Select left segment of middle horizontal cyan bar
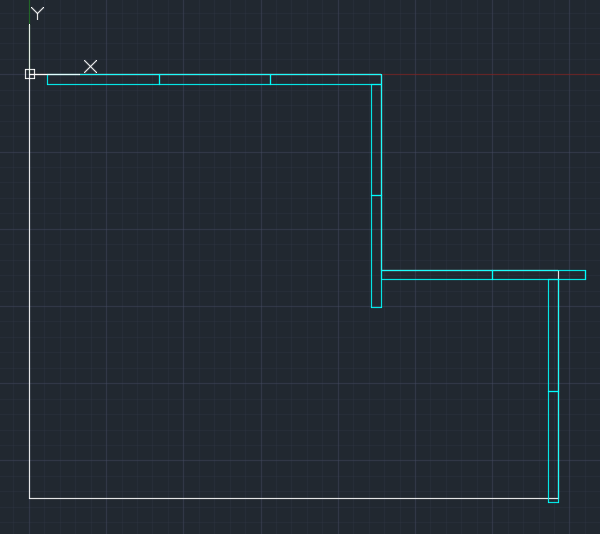This screenshot has width=600, height=534. [x=436, y=275]
